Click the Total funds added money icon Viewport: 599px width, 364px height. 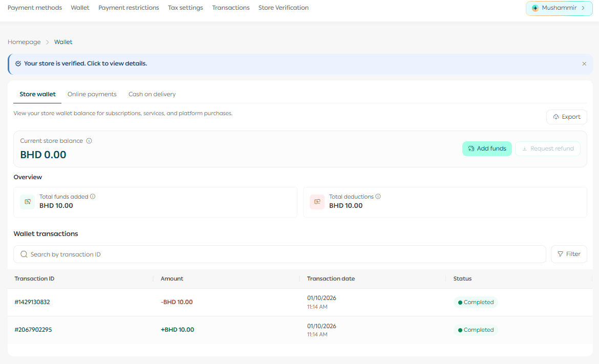(28, 202)
